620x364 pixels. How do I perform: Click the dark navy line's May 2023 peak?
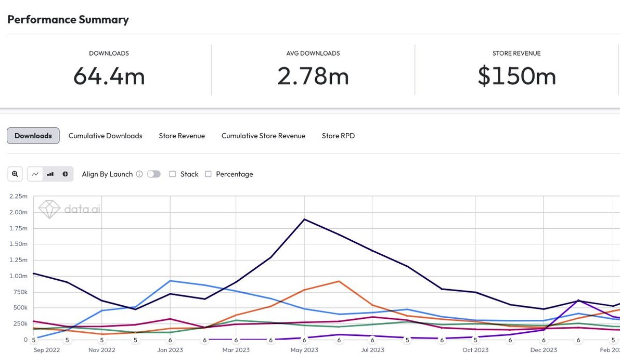point(304,219)
